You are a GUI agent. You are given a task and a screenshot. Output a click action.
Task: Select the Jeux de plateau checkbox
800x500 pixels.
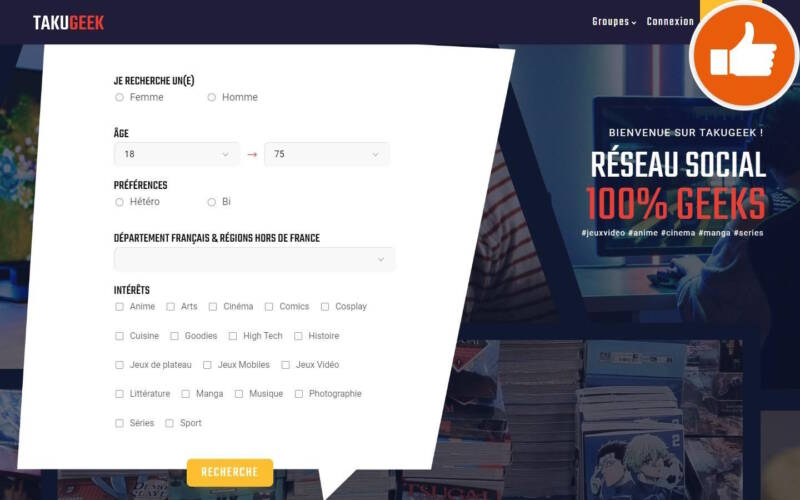click(x=119, y=365)
